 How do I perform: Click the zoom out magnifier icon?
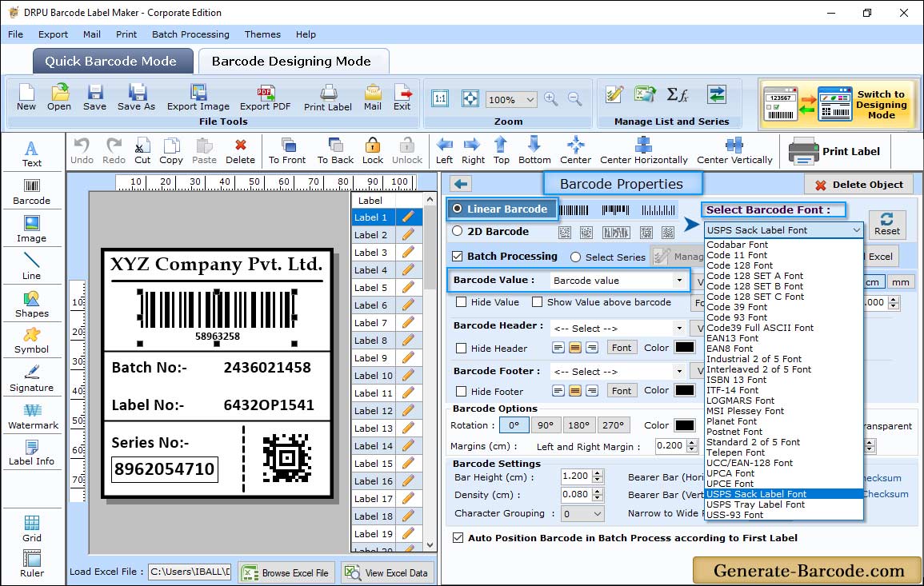tap(574, 99)
